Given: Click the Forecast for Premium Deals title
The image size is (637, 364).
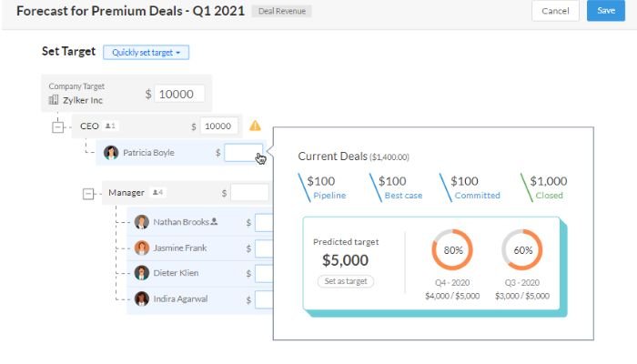Looking at the screenshot, I should tap(130, 11).
